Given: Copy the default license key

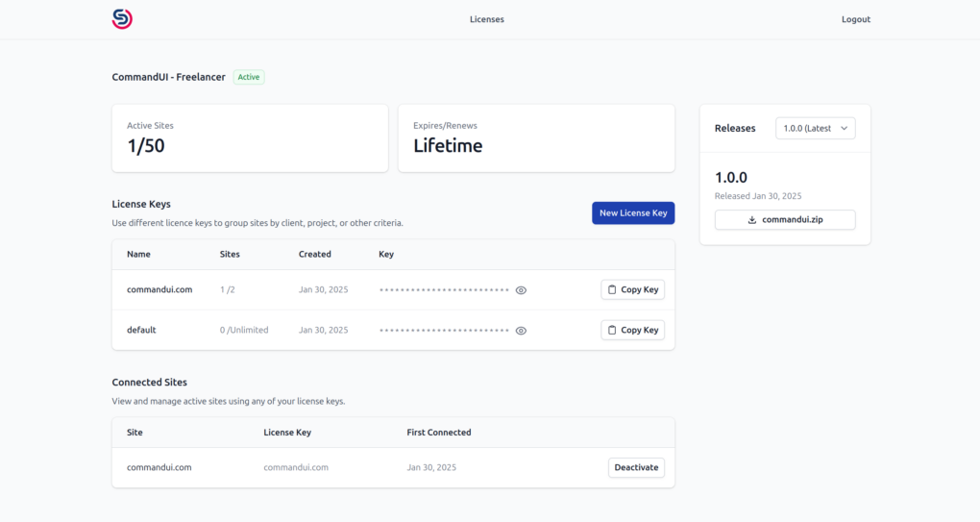Looking at the screenshot, I should tap(632, 330).
